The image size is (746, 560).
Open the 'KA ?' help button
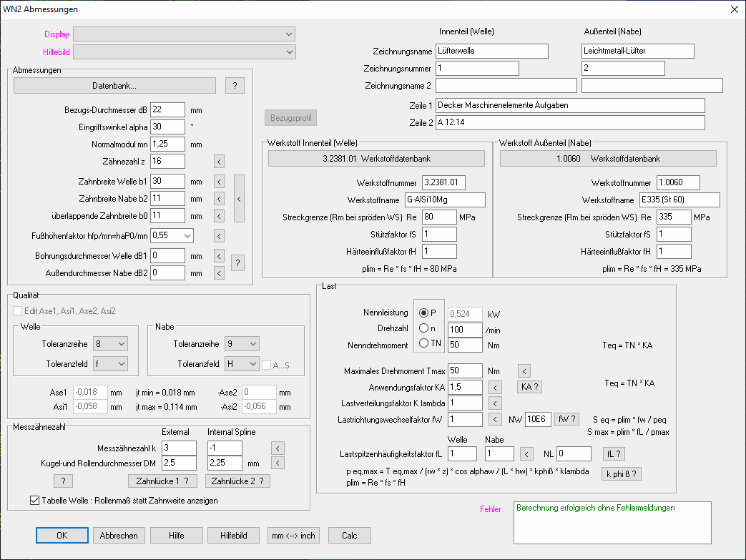coord(530,387)
